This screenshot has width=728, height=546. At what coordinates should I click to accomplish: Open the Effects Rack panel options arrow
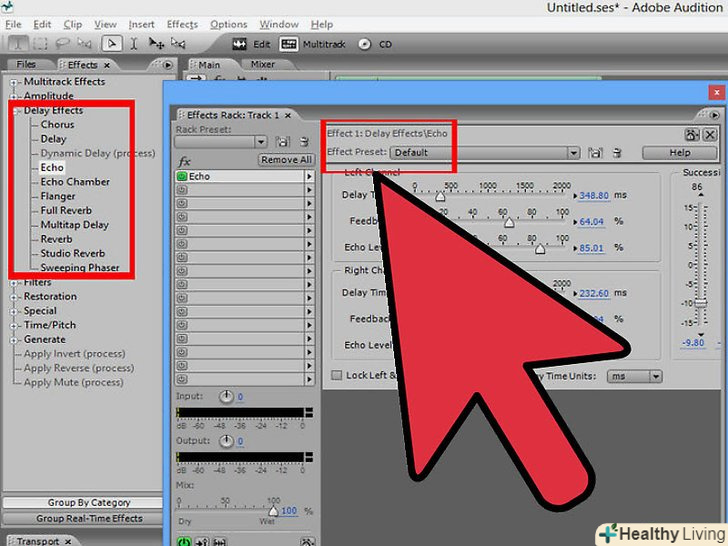tap(715, 115)
